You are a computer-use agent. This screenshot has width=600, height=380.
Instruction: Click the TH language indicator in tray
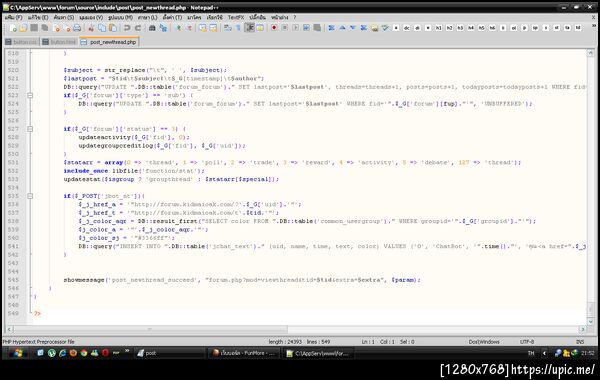pos(531,353)
